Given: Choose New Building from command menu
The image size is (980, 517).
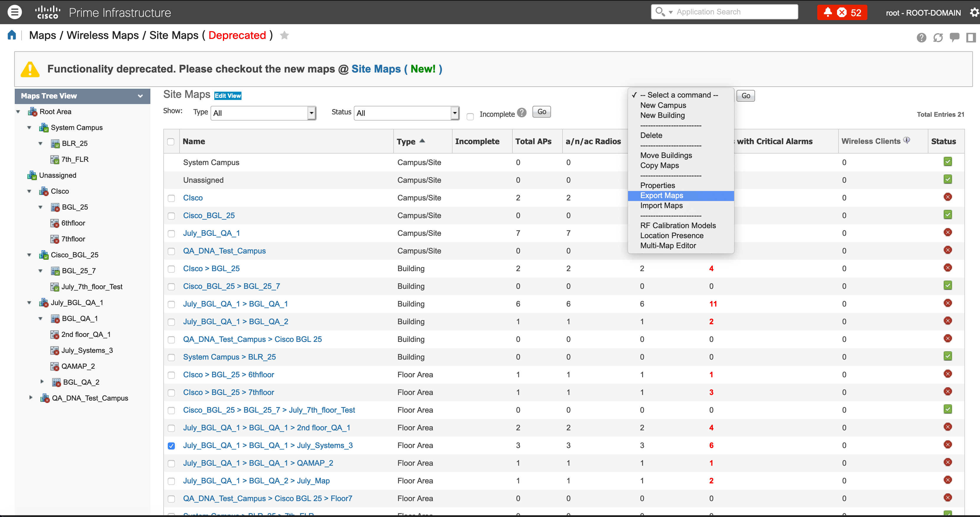Looking at the screenshot, I should 680,115.
